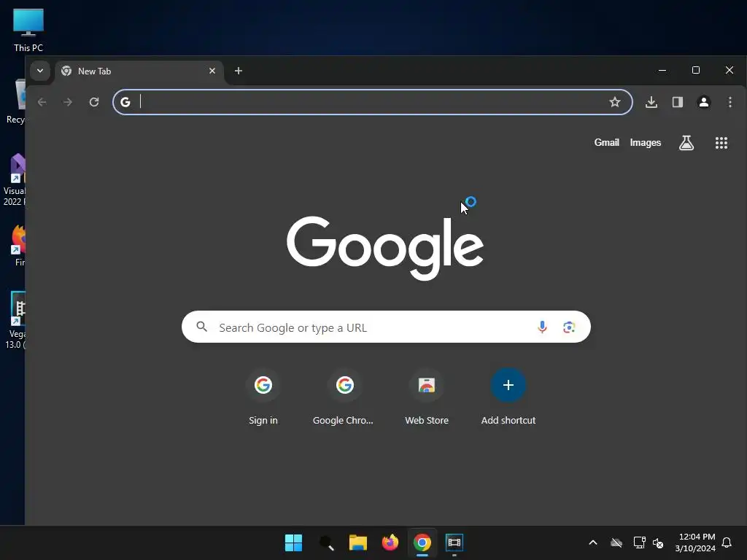Bookmark this tab with the star icon

point(614,102)
